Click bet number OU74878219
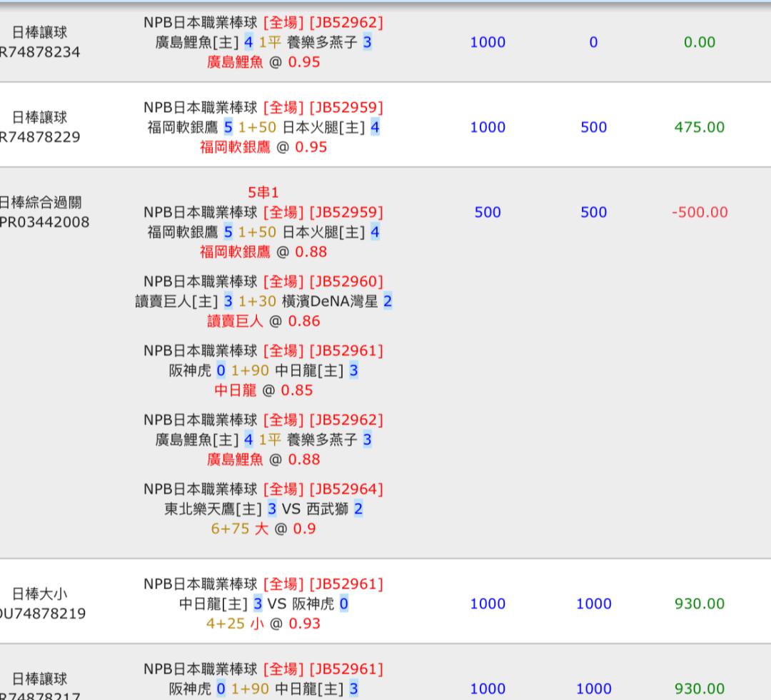This screenshot has width=771, height=700. click(43, 614)
